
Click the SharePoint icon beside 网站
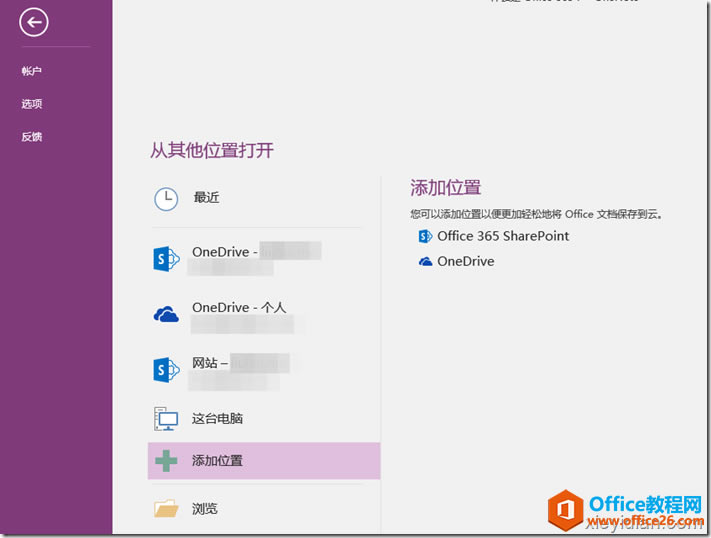(x=166, y=370)
